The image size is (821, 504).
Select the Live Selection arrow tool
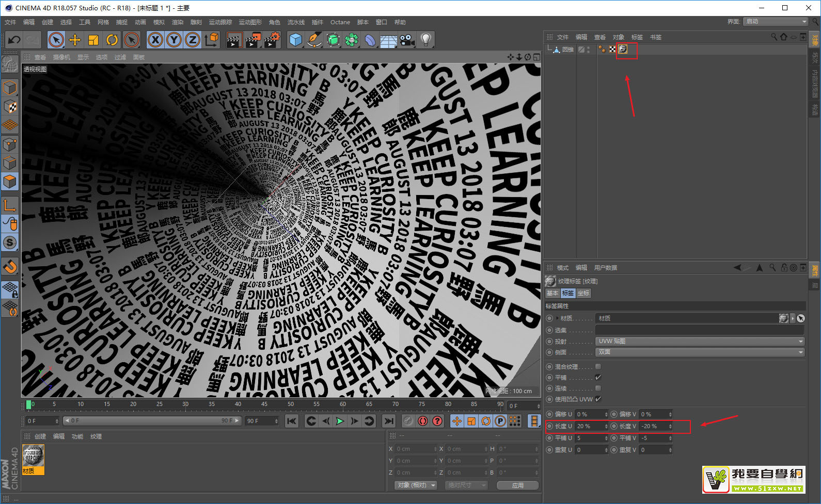(56, 40)
